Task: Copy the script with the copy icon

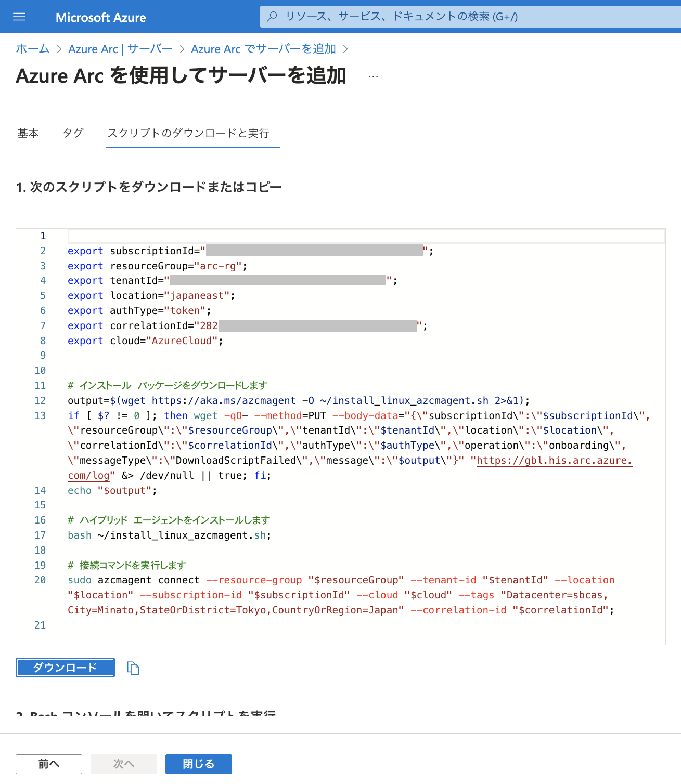Action: tap(133, 668)
